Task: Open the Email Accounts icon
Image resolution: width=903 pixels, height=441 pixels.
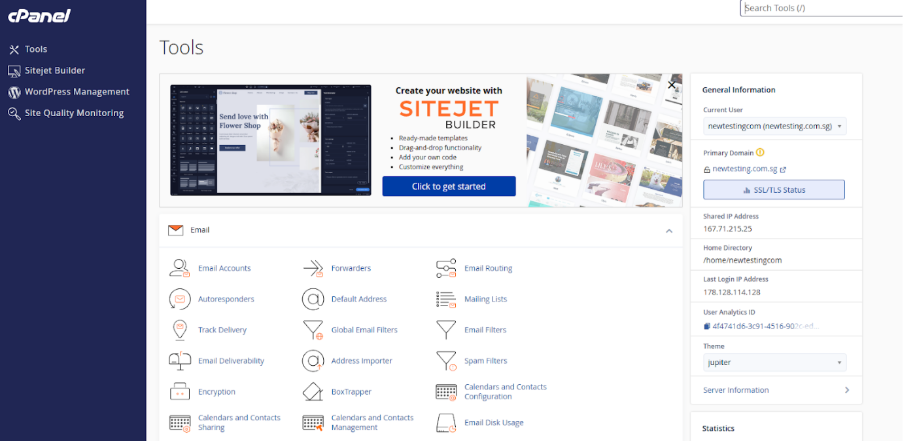Action: pos(180,268)
